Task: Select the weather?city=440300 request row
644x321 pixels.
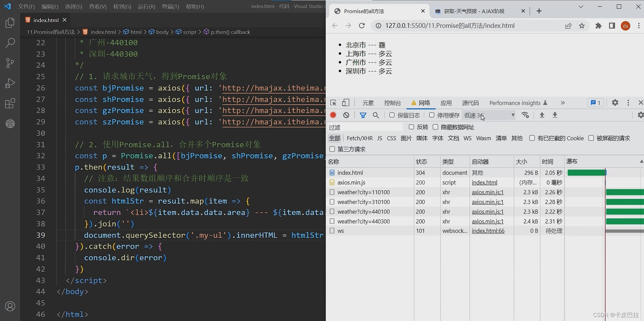Action: pyautogui.click(x=485, y=221)
